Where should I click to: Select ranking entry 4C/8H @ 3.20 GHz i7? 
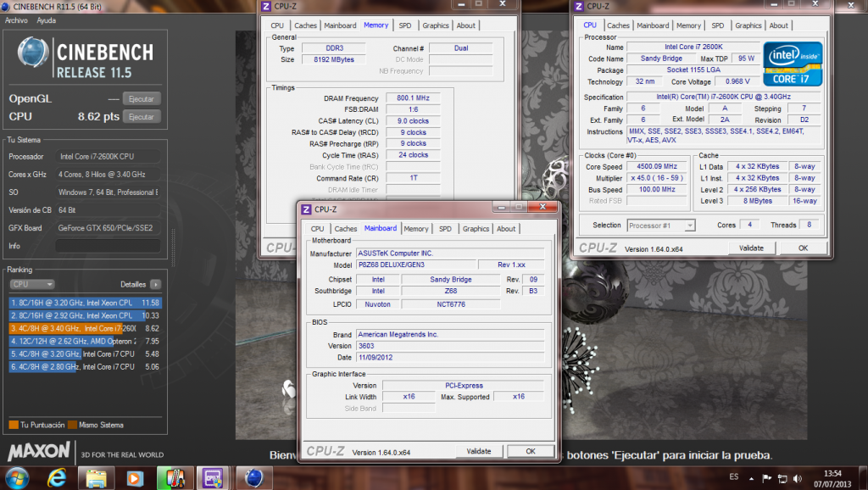[x=85, y=354]
